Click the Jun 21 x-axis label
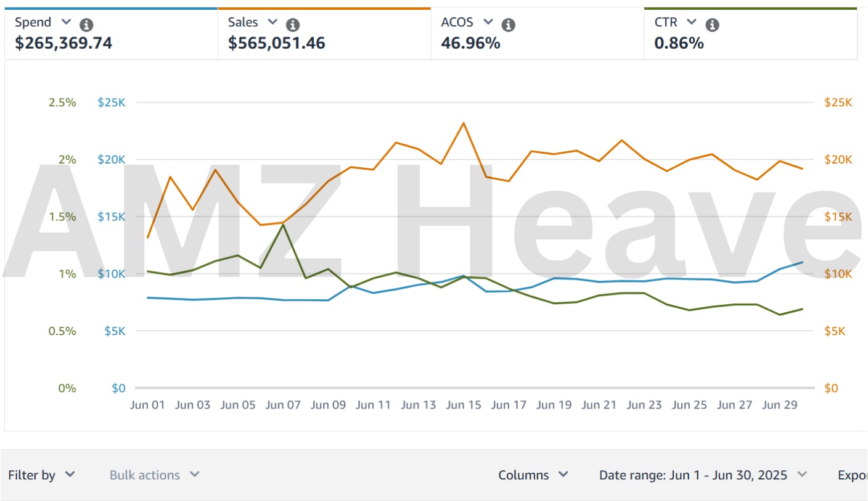Viewport: 868px width, 501px height. [599, 405]
